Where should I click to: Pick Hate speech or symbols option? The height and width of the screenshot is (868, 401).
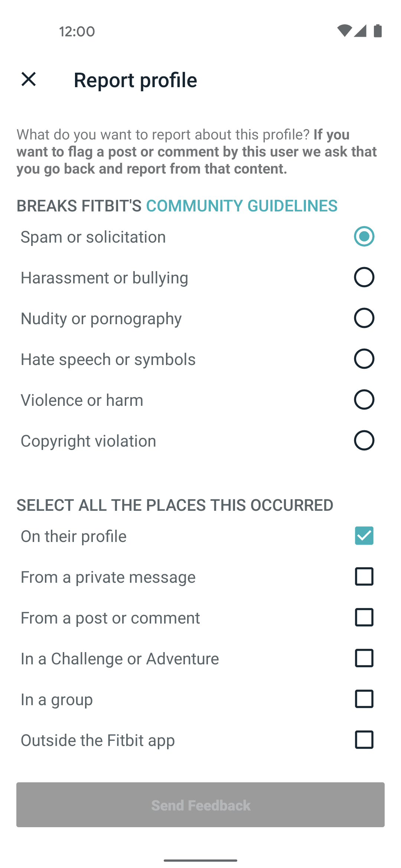click(x=364, y=359)
